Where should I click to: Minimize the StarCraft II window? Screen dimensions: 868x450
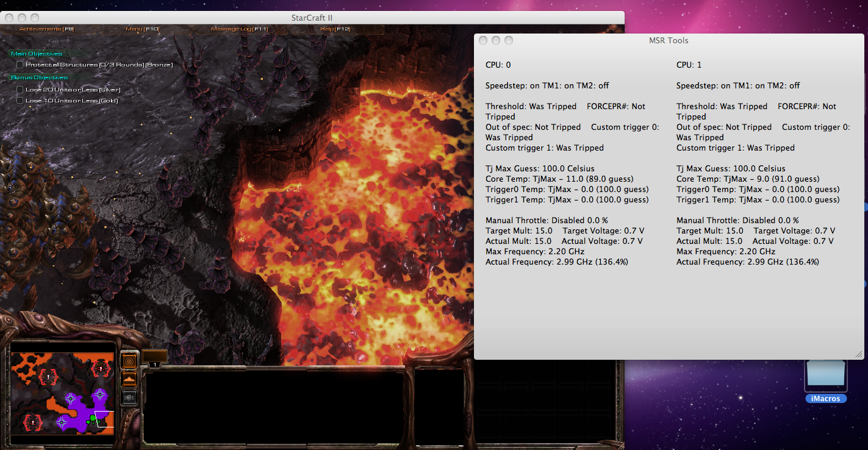(x=22, y=18)
